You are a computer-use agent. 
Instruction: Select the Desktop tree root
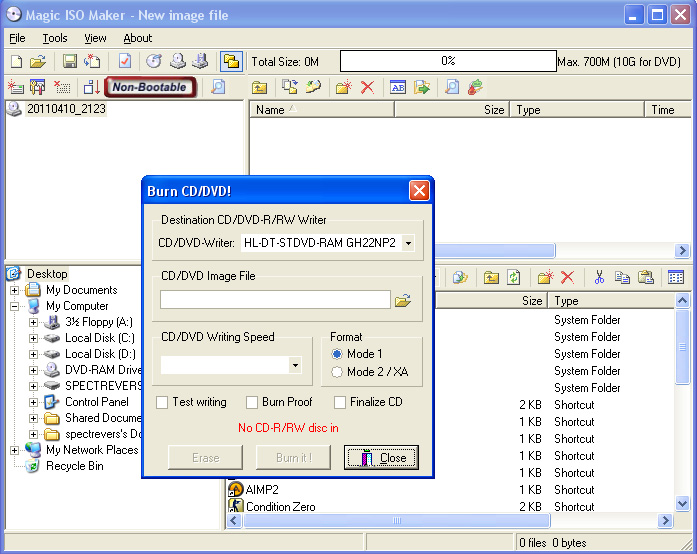pos(47,274)
